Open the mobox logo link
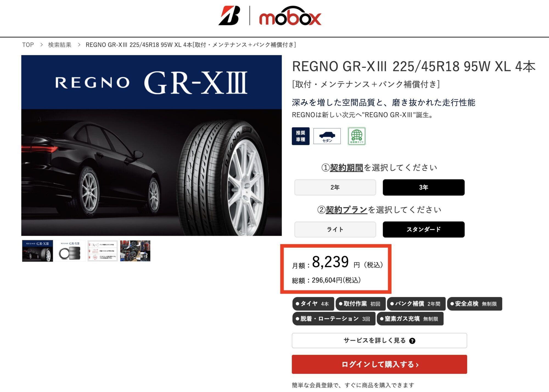The height and width of the screenshot is (392, 549). pos(290,16)
